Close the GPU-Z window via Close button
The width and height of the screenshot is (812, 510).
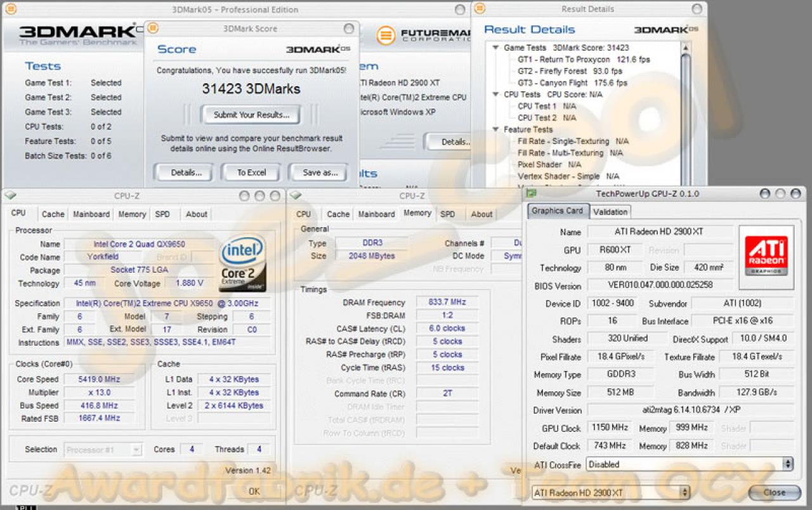[774, 492]
